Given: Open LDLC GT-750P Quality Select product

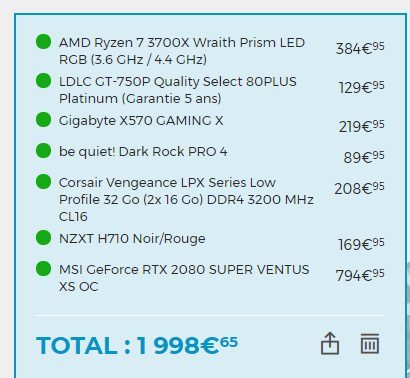Looking at the screenshot, I should click(178, 90).
